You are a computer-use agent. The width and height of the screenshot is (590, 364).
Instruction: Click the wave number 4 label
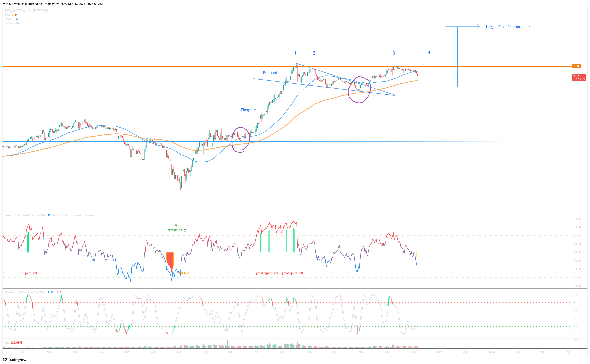(x=429, y=53)
